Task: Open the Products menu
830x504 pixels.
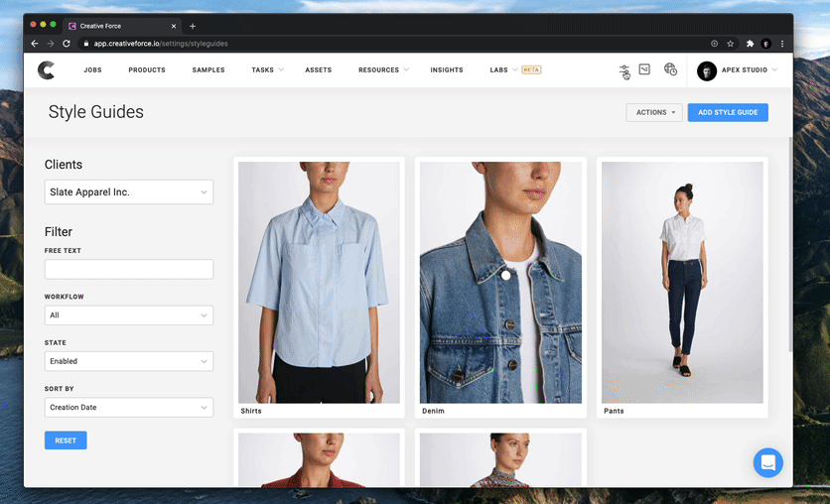Action: 147,69
